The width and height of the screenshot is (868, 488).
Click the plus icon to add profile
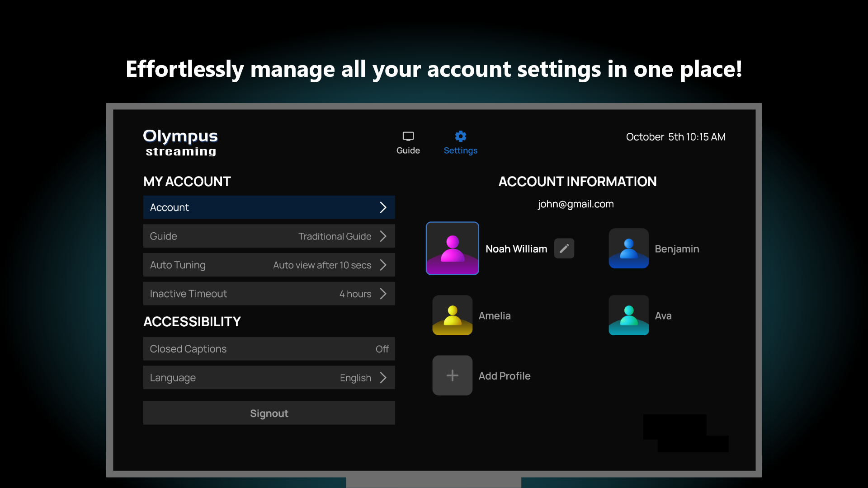tap(453, 375)
